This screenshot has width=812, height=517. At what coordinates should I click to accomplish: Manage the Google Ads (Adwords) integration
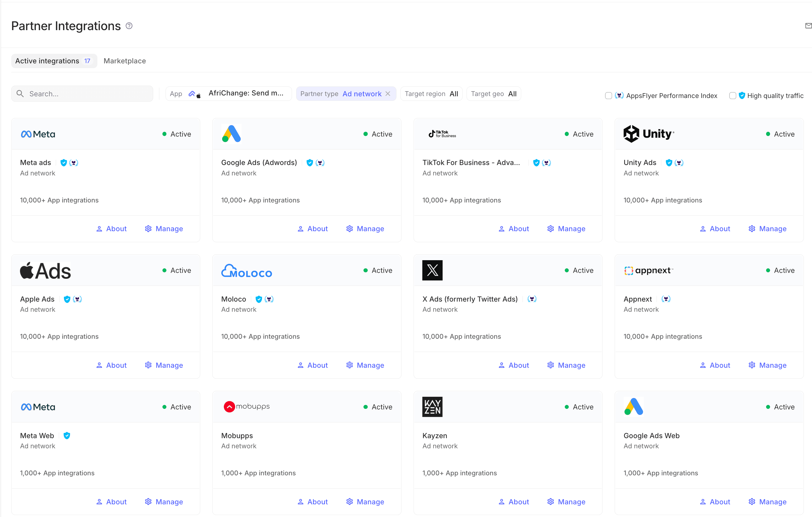coord(365,229)
